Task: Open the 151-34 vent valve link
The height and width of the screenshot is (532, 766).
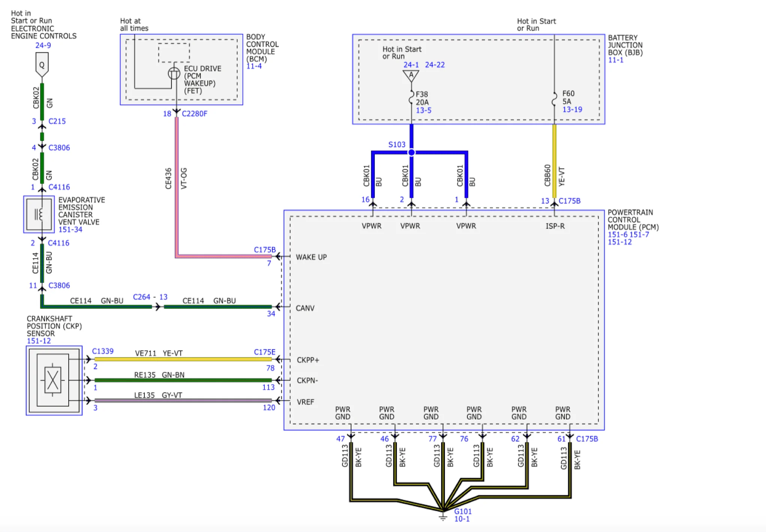Action: 70,230
